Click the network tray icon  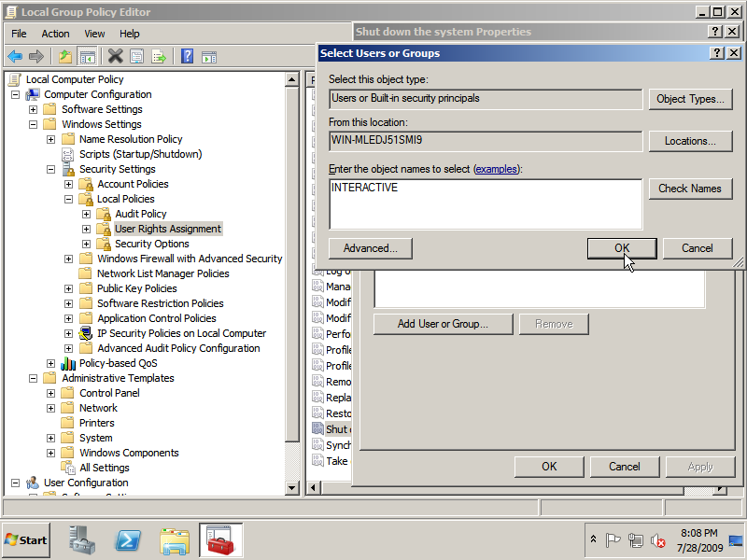point(635,540)
